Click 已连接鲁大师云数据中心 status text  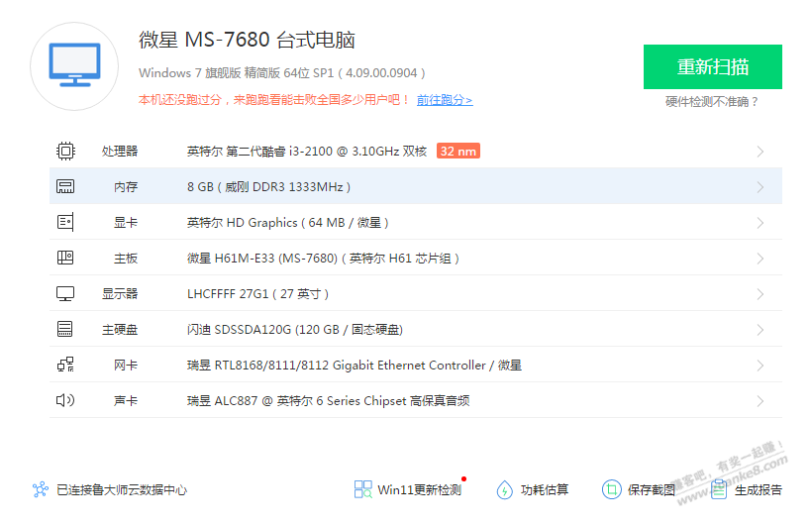pyautogui.click(x=122, y=489)
